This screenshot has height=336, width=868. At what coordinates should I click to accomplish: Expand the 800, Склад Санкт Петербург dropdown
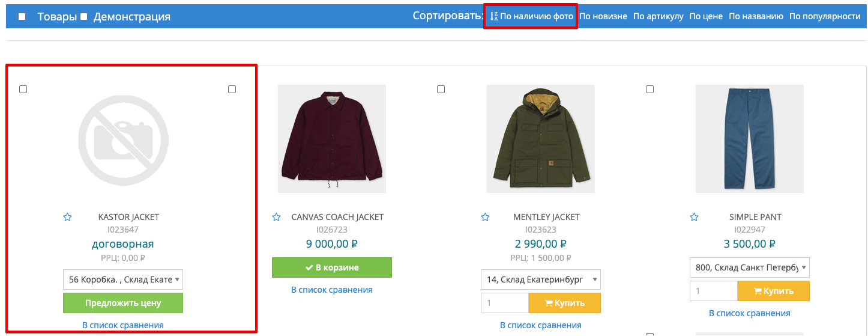point(749,267)
